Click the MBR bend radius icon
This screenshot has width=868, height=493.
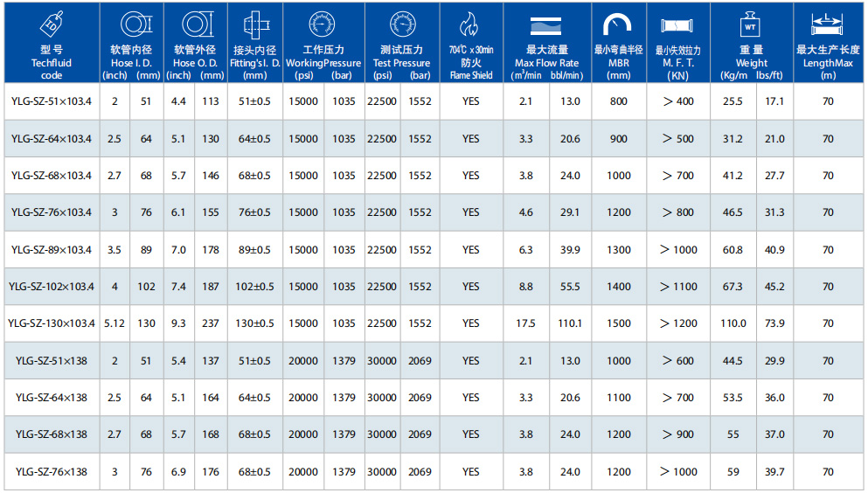(618, 24)
